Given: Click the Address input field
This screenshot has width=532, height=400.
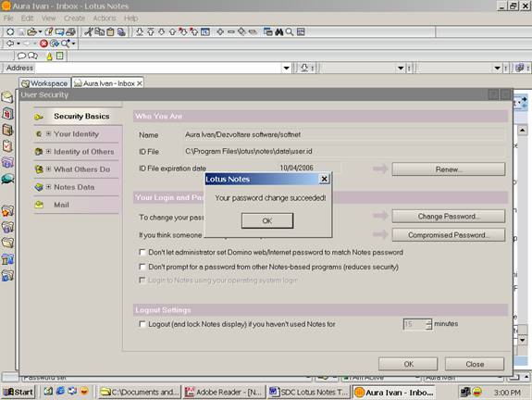Looking at the screenshot, I should click(158, 68).
